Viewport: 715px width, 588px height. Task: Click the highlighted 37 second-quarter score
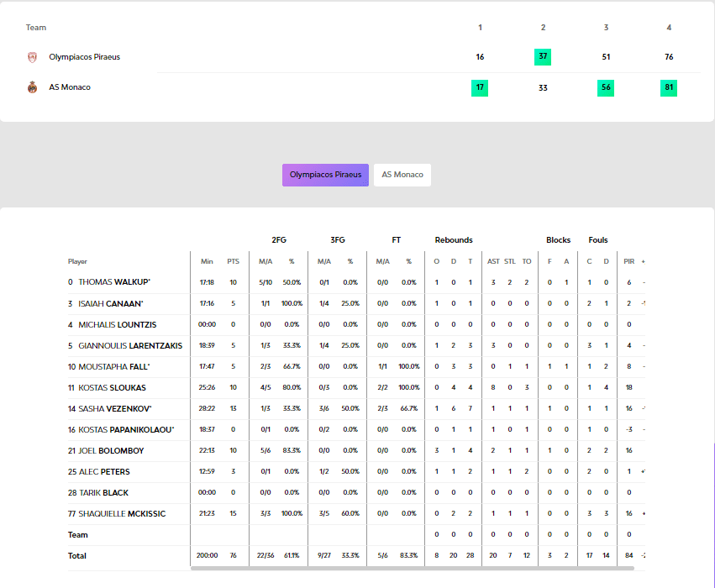point(543,57)
